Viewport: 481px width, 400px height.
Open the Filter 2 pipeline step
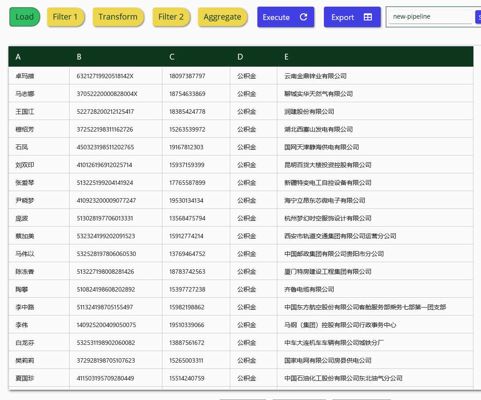point(171,17)
